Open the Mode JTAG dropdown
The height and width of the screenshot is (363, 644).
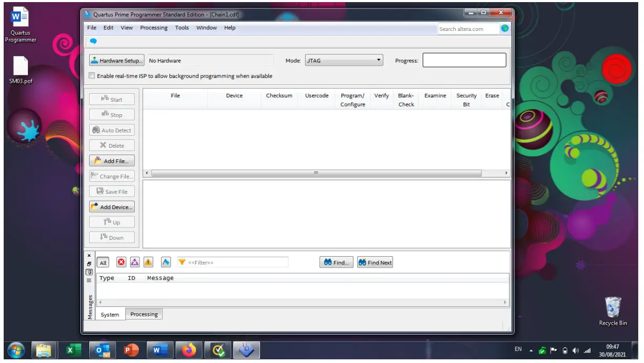point(344,61)
